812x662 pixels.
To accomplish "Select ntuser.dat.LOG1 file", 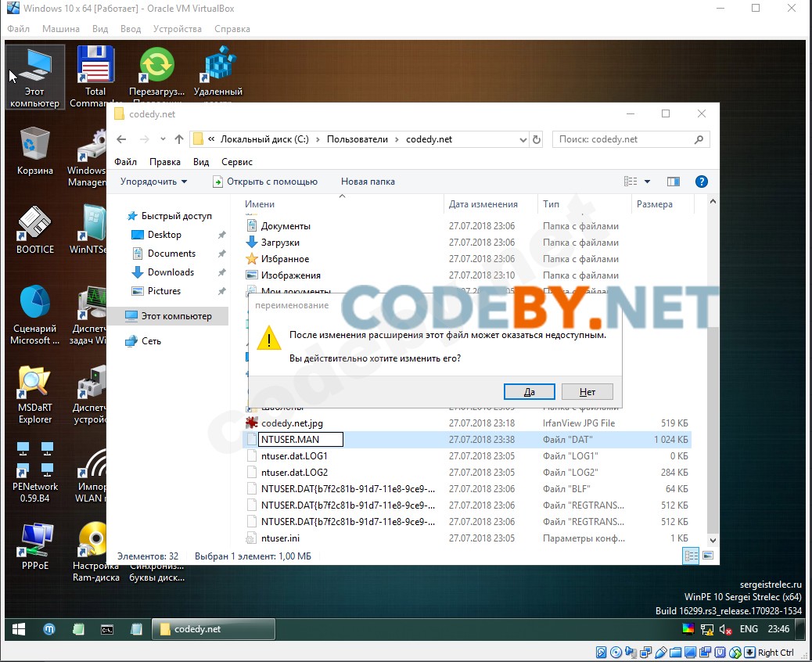I will [294, 456].
